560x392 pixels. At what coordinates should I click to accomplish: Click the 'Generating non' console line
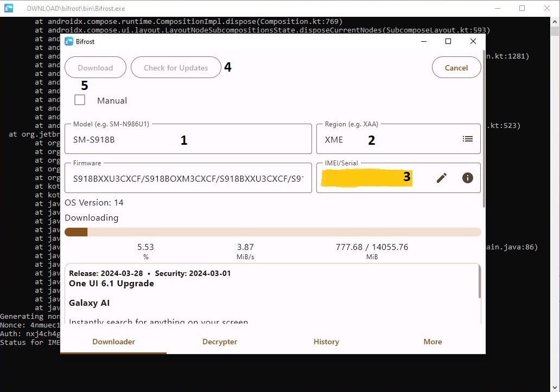pyautogui.click(x=30, y=317)
